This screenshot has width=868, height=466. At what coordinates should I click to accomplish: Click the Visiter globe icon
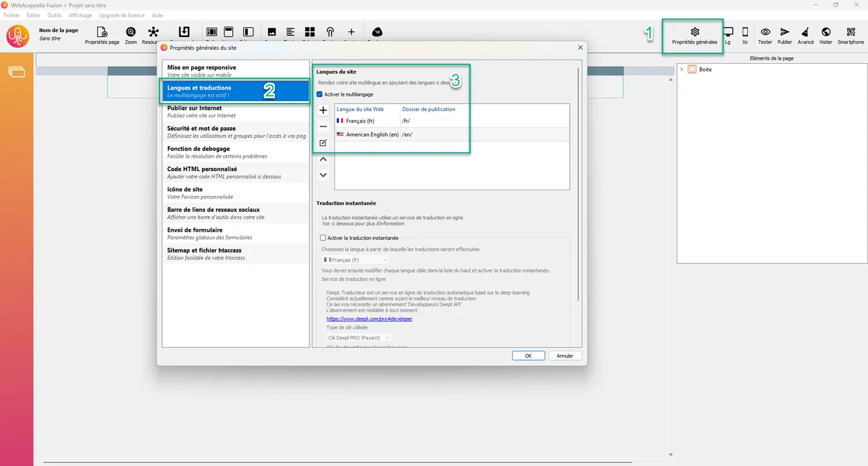826,32
